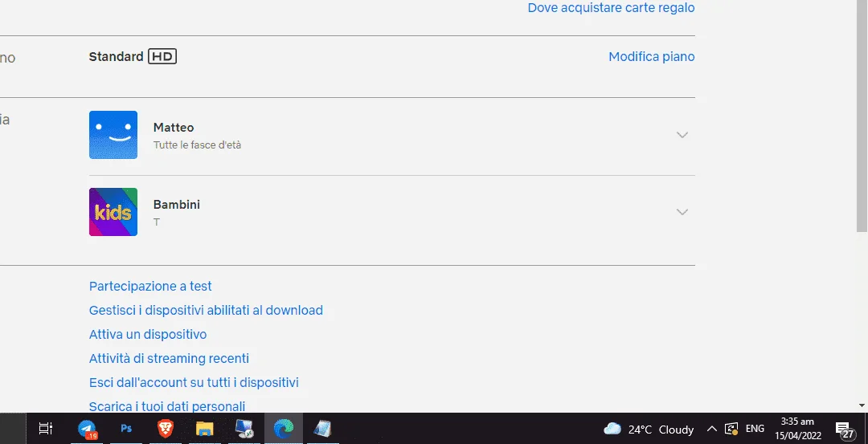Open File Explorer from the taskbar
This screenshot has width=868, height=444.
point(204,429)
